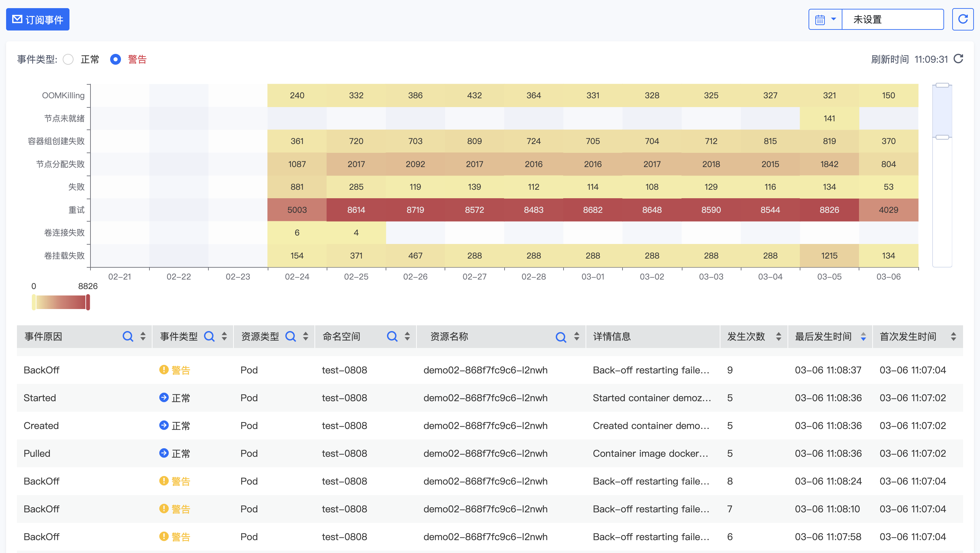
Task: Click the OOMKilling row label
Action: 63,96
